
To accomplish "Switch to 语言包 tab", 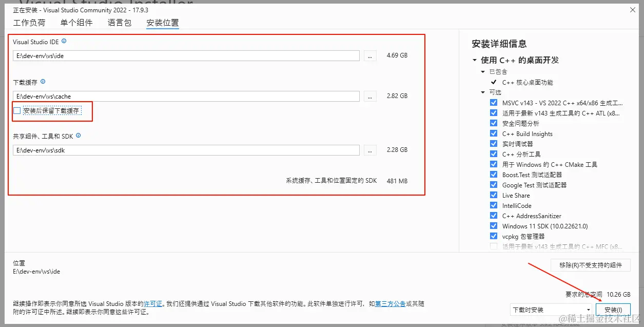I will pyautogui.click(x=120, y=23).
